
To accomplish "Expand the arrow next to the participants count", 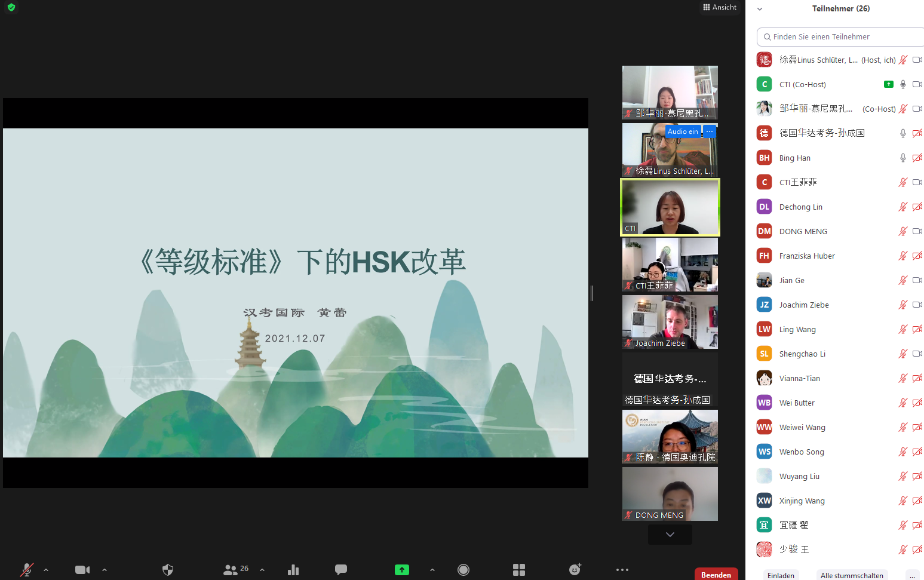I will point(262,570).
